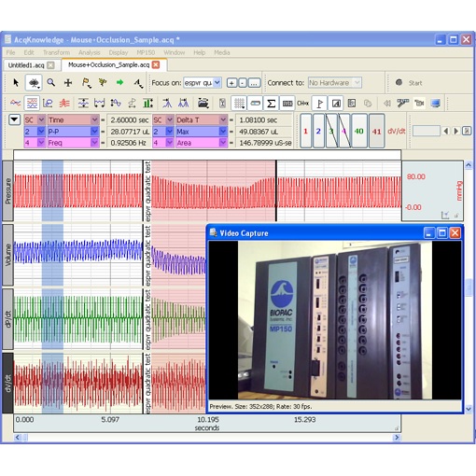The height and width of the screenshot is (476, 476).
Task: Toggle channel 2 button
Action: [x=318, y=131]
